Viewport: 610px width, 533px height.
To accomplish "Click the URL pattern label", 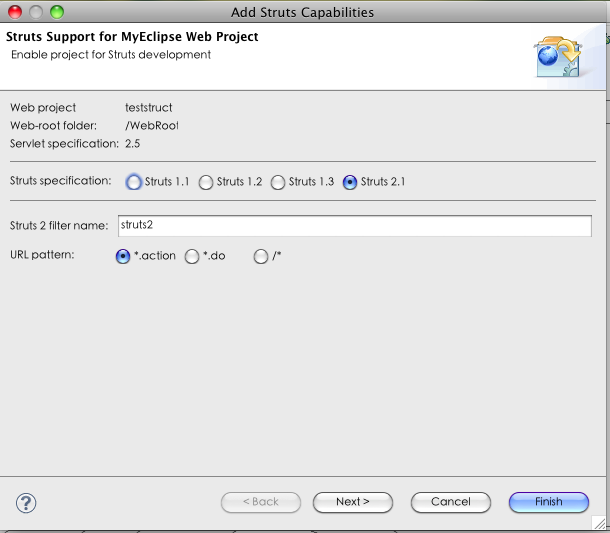I will 42,255.
